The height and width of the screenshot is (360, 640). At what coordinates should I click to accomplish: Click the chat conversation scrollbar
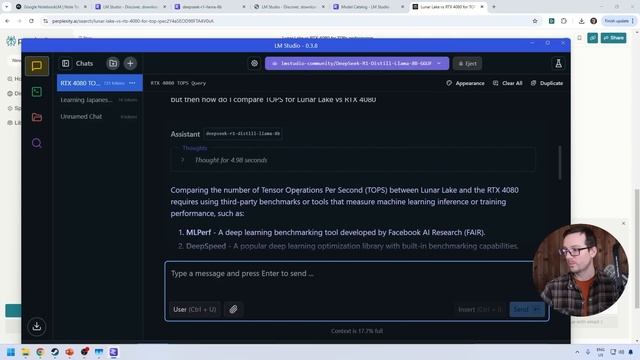(x=560, y=162)
